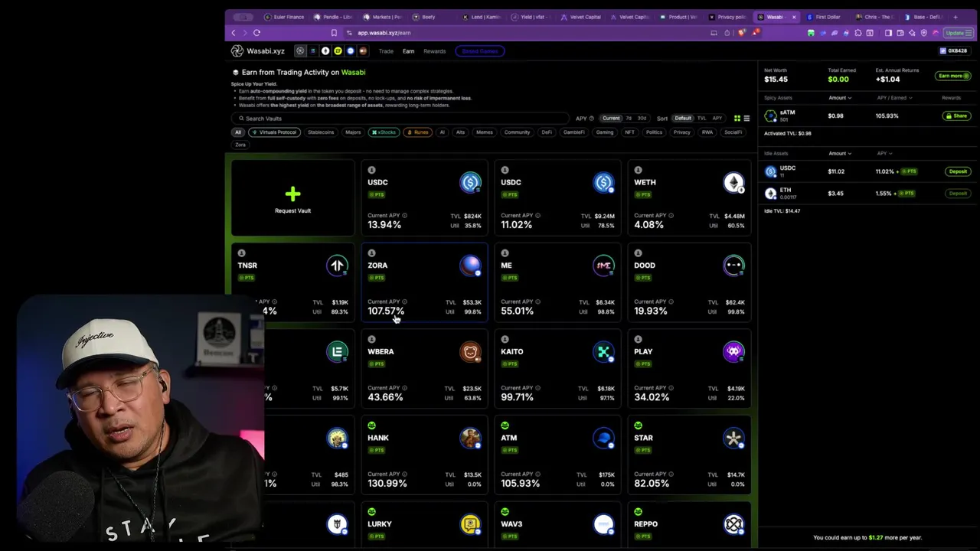Click the Current APY info icon on ZORA

(x=405, y=302)
